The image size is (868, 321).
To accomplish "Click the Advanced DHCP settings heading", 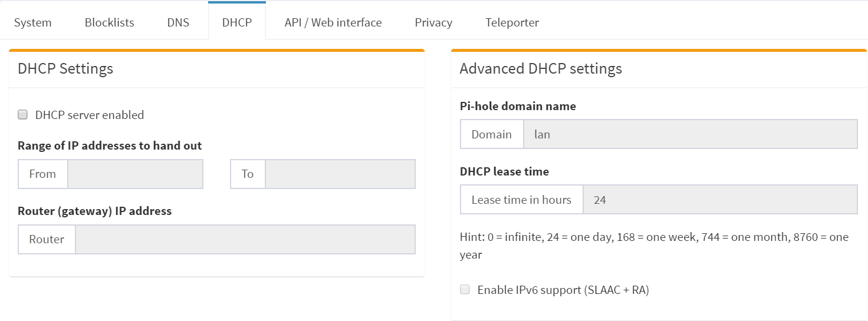I will 541,69.
